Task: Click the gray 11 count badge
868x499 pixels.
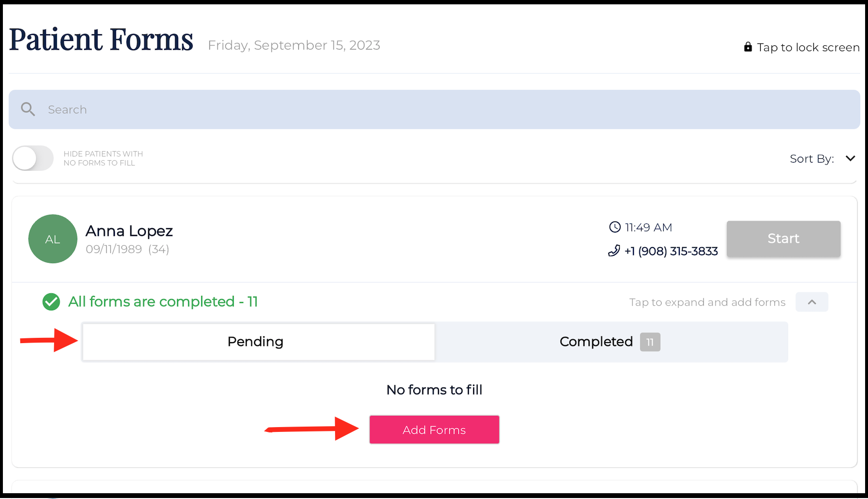Action: 650,342
